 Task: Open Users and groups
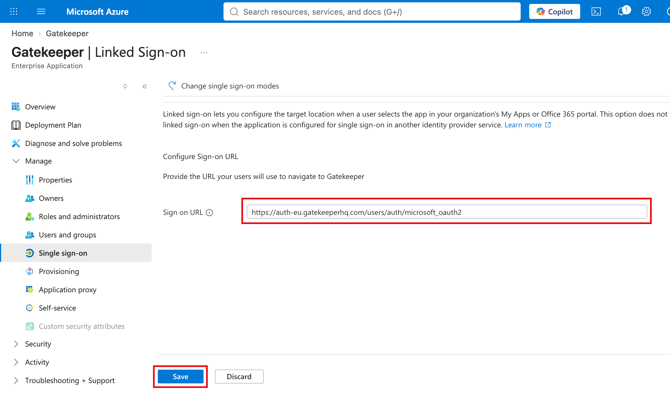click(67, 235)
